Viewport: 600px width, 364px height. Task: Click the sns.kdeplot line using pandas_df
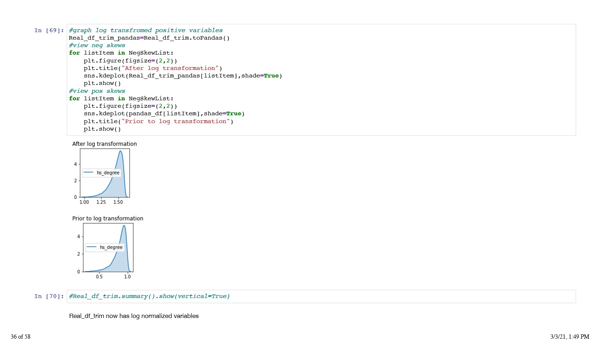[x=164, y=114]
